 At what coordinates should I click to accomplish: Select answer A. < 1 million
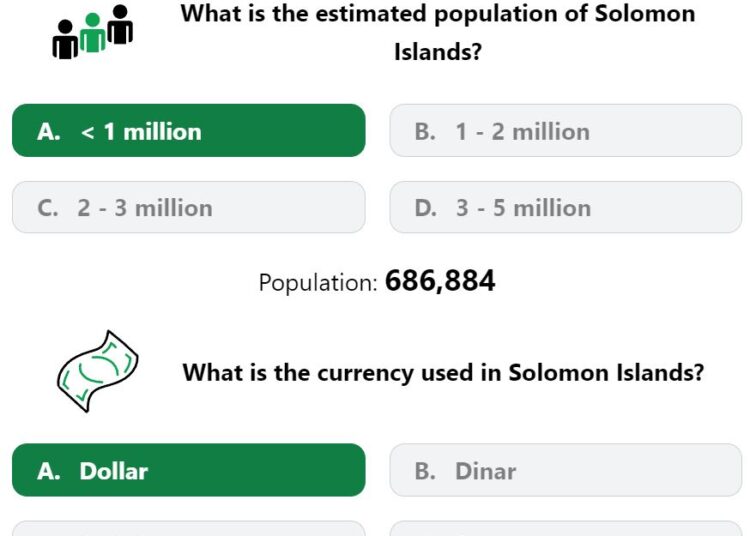(189, 131)
